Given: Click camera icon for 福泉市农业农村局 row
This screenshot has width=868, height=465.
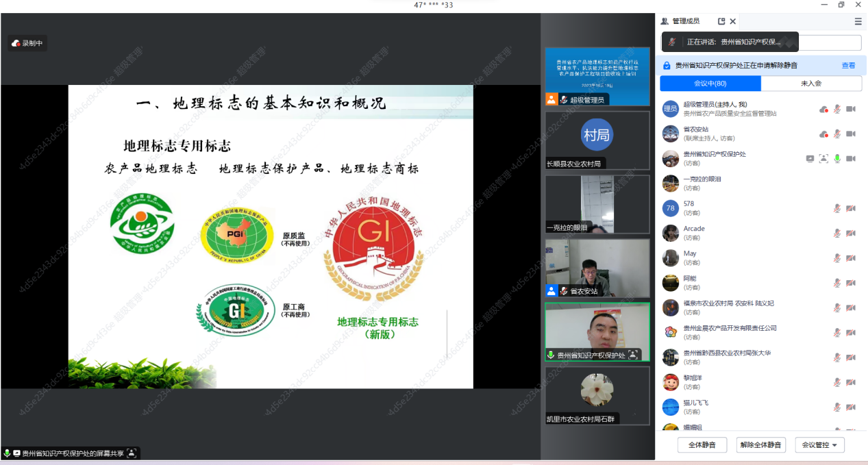Looking at the screenshot, I should tap(851, 307).
